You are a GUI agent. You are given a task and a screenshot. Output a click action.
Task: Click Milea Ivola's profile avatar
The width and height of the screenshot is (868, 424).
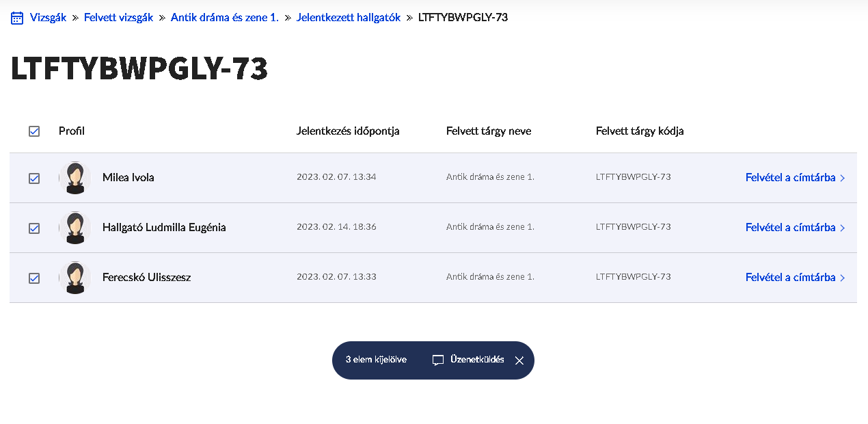[x=74, y=178]
